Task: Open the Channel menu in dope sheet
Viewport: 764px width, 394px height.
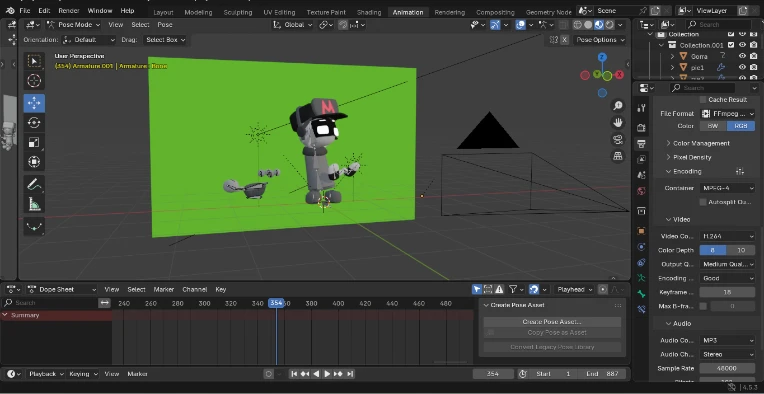Action: point(194,289)
